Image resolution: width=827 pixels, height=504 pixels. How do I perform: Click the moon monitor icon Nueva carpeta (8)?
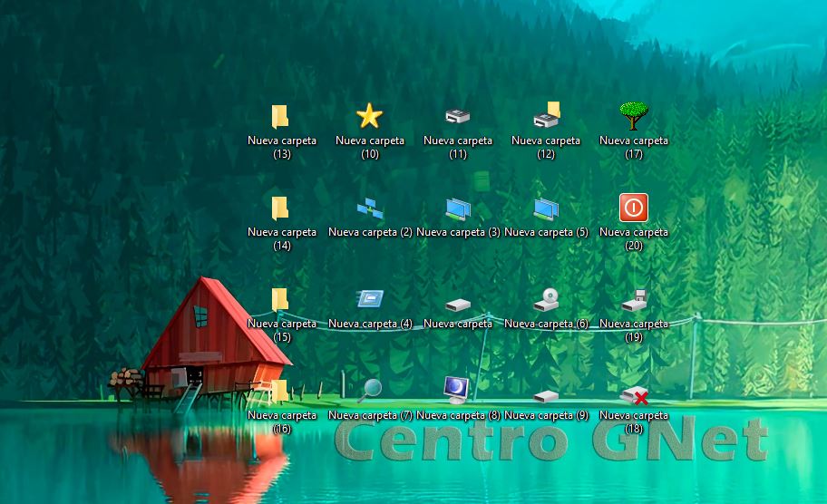[457, 390]
